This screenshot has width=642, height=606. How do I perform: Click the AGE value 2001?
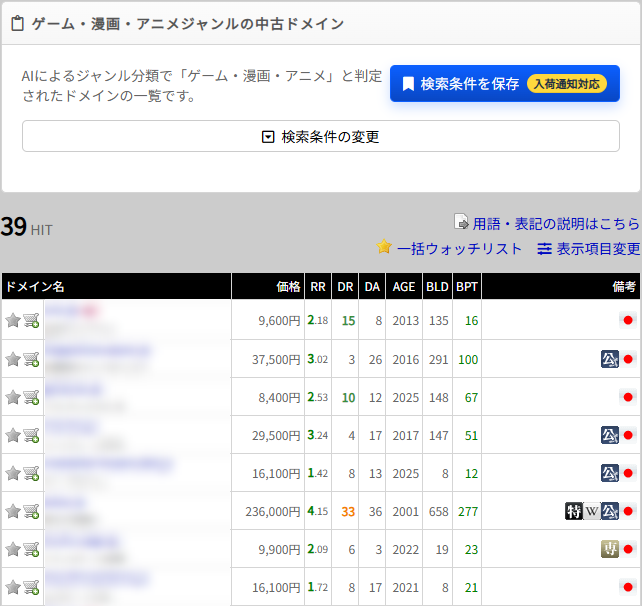click(405, 511)
